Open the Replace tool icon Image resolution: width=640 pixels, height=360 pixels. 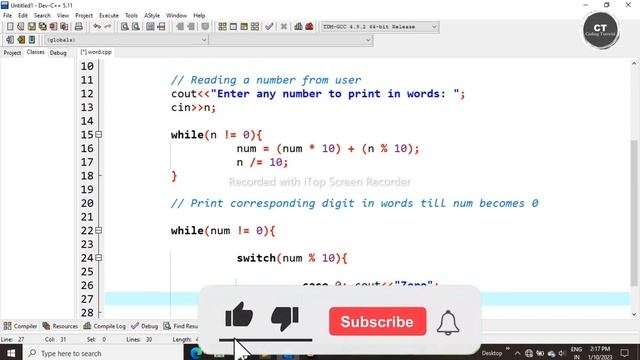136,27
